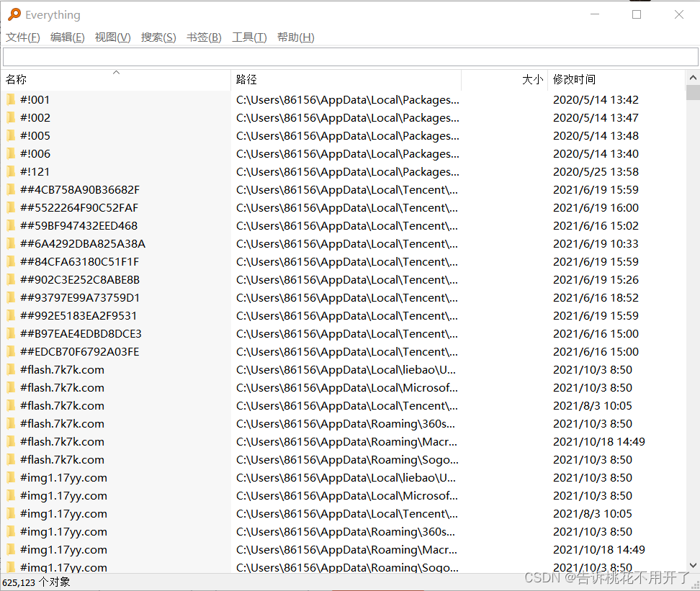The image size is (700, 591).
Task: Sort by the 路径 column header
Action: pyautogui.click(x=346, y=79)
